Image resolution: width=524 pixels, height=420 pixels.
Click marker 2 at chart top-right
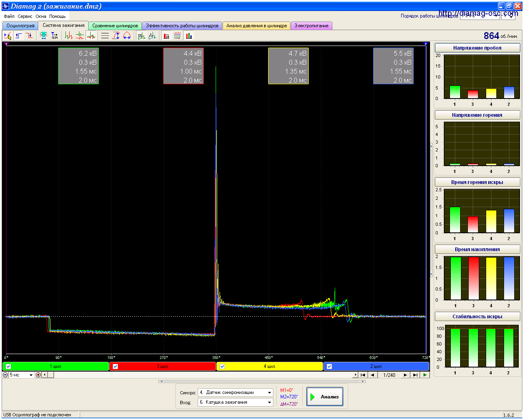(x=426, y=44)
